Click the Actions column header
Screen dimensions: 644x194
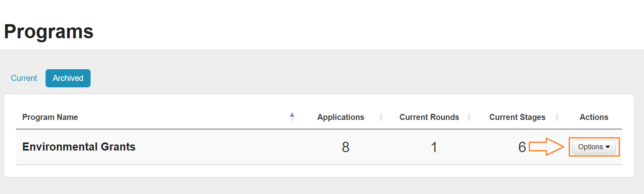click(594, 117)
